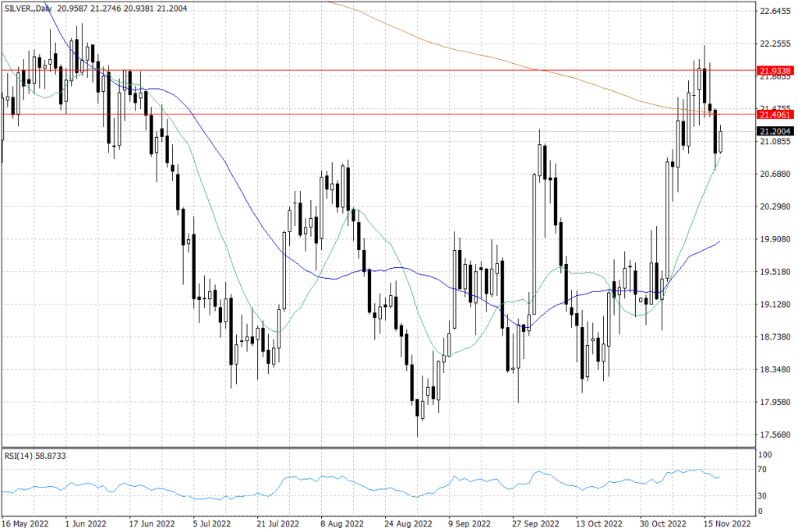Select the red 21.9338 price label
The width and height of the screenshot is (798, 532).
(x=775, y=70)
